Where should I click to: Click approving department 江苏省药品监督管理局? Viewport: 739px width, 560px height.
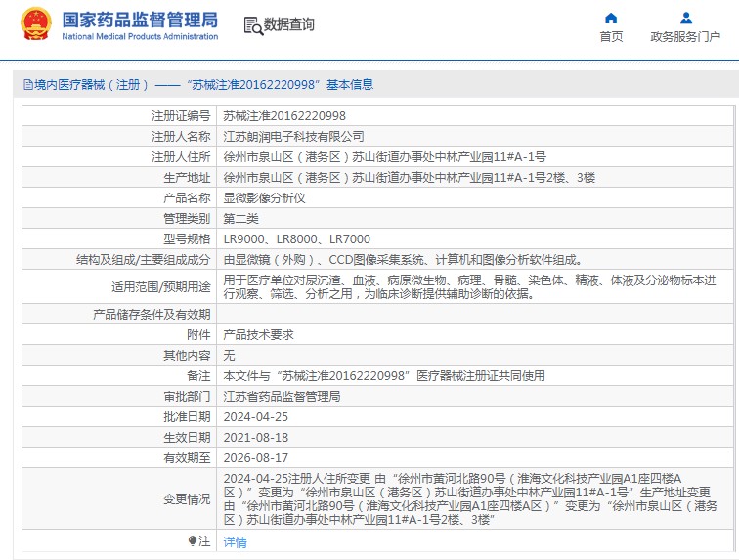[x=282, y=396]
